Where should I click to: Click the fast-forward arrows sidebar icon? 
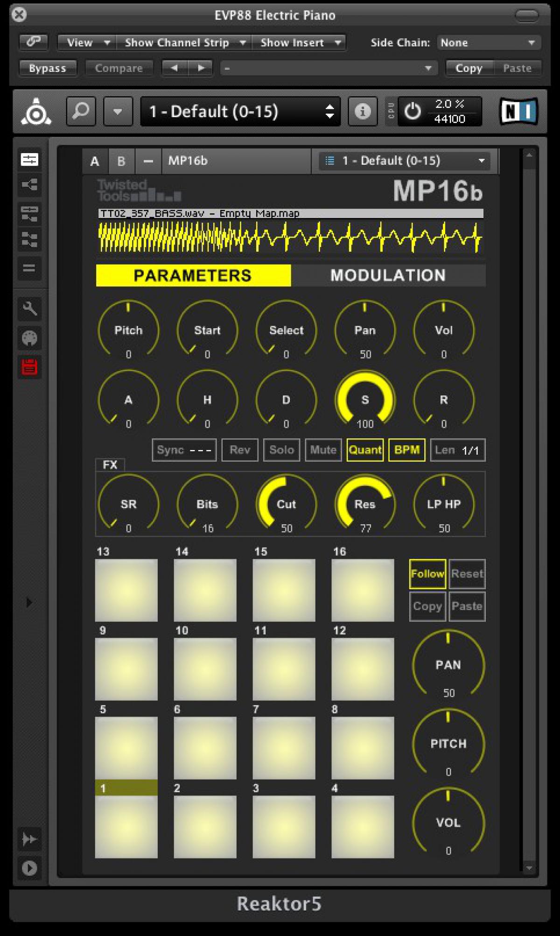click(x=29, y=839)
